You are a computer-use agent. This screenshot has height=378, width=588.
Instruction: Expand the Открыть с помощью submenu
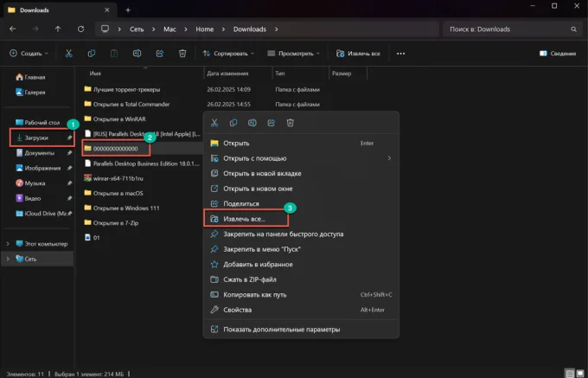(389, 158)
